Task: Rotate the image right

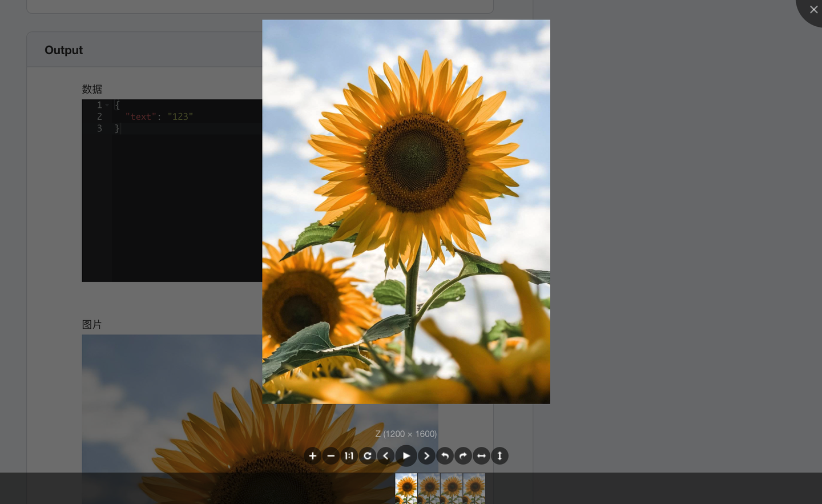Action: coord(463,455)
